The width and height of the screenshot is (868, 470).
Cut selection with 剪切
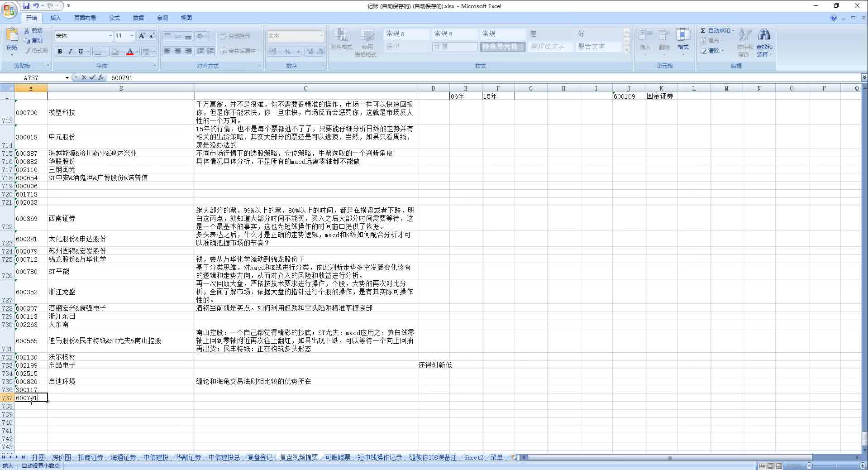coord(34,31)
